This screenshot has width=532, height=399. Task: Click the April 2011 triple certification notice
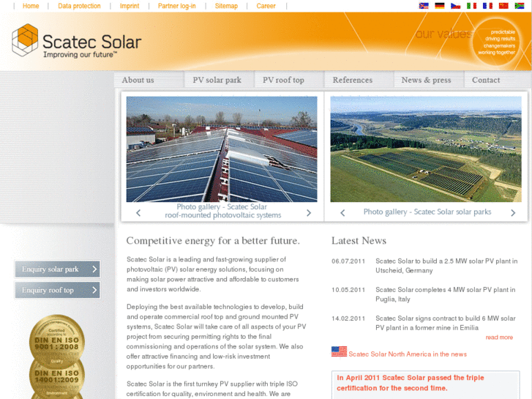coord(425,385)
